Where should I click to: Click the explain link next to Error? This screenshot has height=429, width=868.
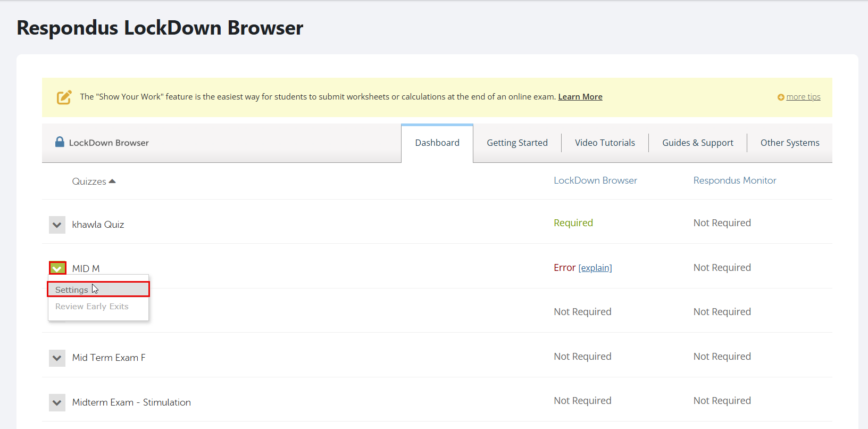pos(595,268)
